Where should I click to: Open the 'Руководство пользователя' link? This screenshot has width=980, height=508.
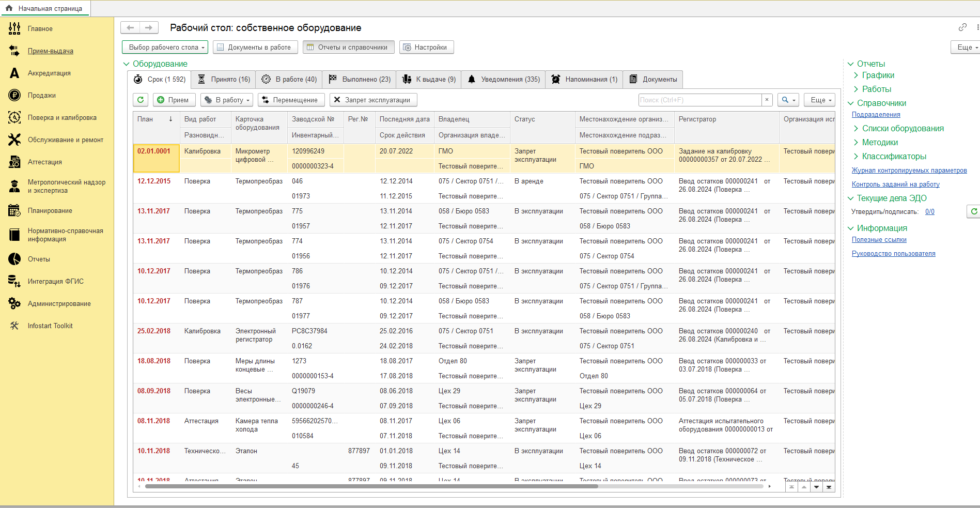pyautogui.click(x=893, y=254)
